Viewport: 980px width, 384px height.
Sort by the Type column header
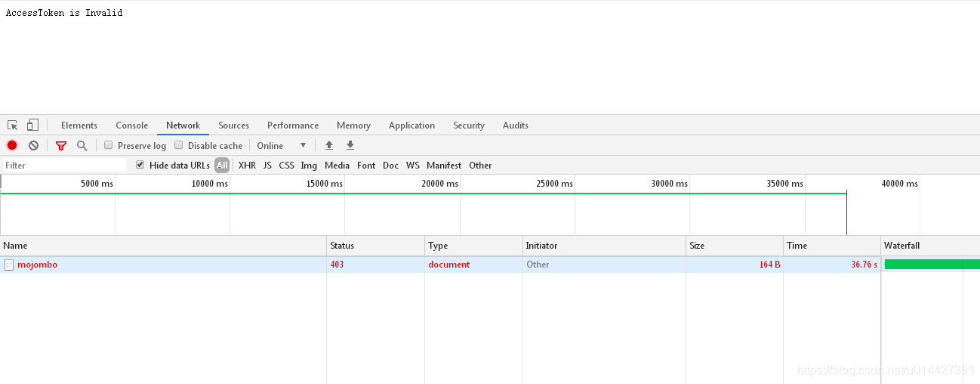(x=473, y=246)
